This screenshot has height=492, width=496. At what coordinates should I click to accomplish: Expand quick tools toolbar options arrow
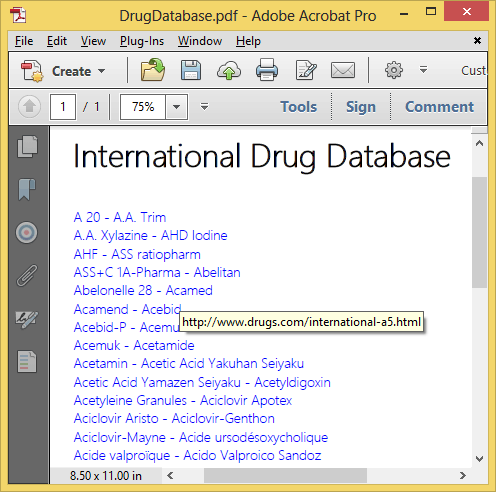pyautogui.click(x=423, y=70)
